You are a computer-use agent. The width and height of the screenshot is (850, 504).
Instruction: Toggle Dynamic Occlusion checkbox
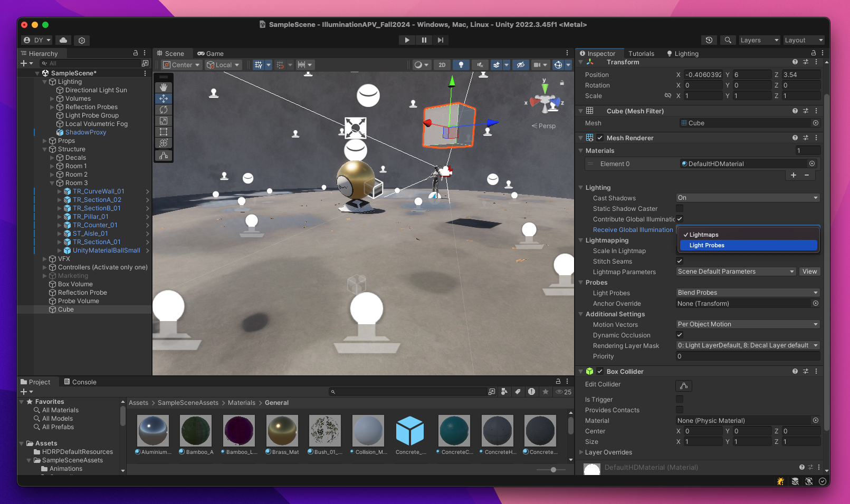click(x=680, y=335)
